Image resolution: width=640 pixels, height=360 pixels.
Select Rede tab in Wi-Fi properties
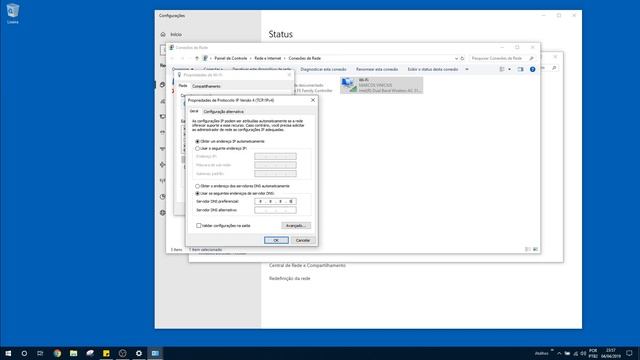click(x=183, y=86)
